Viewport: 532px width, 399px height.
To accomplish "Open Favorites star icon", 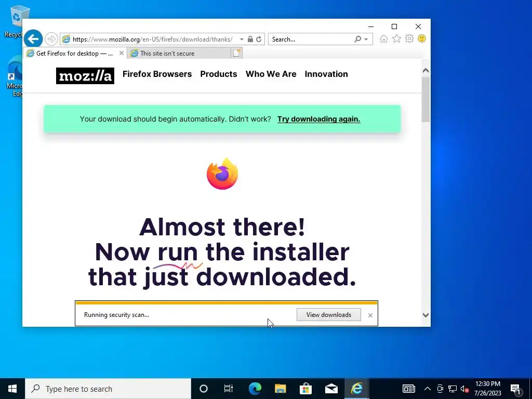I will tap(396, 38).
